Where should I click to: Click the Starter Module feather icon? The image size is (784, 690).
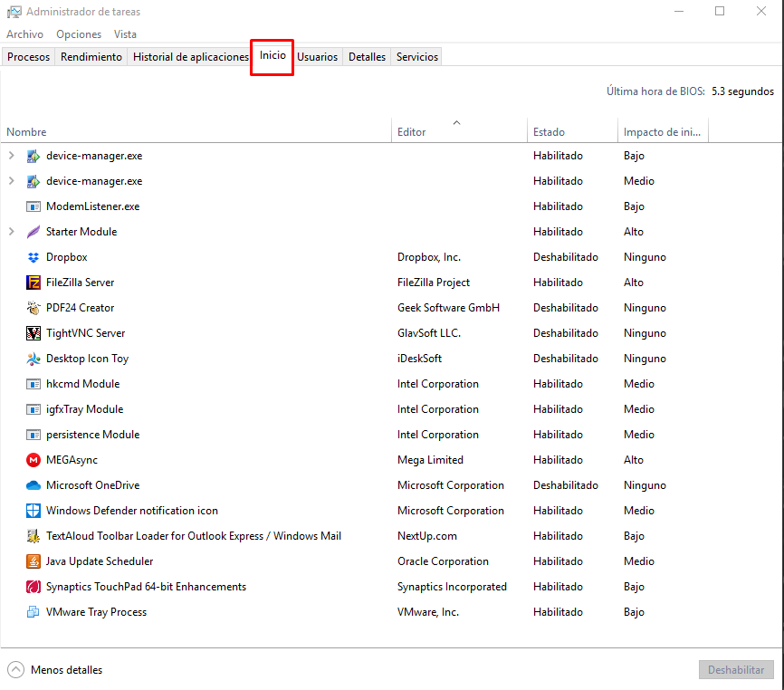click(33, 232)
